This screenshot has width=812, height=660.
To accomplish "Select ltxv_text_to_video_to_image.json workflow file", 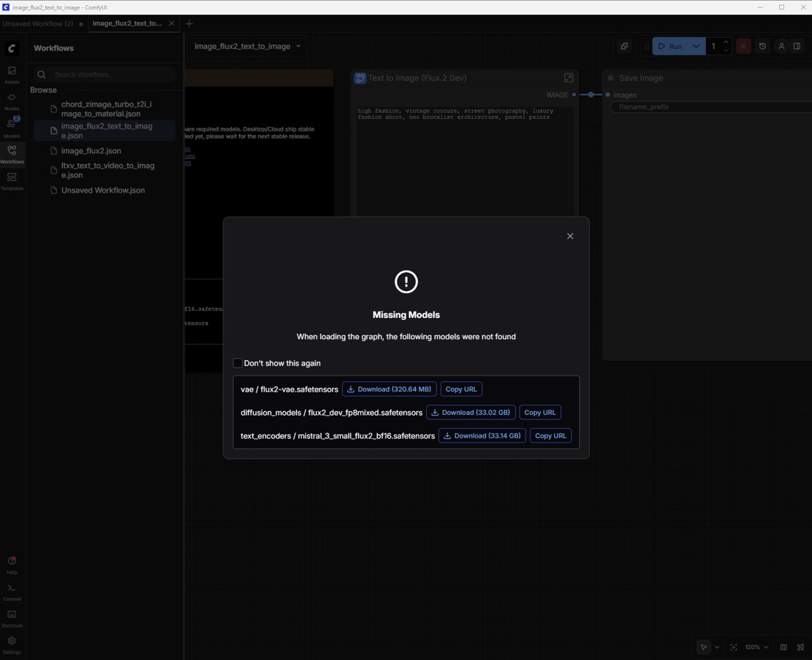I will tap(107, 170).
